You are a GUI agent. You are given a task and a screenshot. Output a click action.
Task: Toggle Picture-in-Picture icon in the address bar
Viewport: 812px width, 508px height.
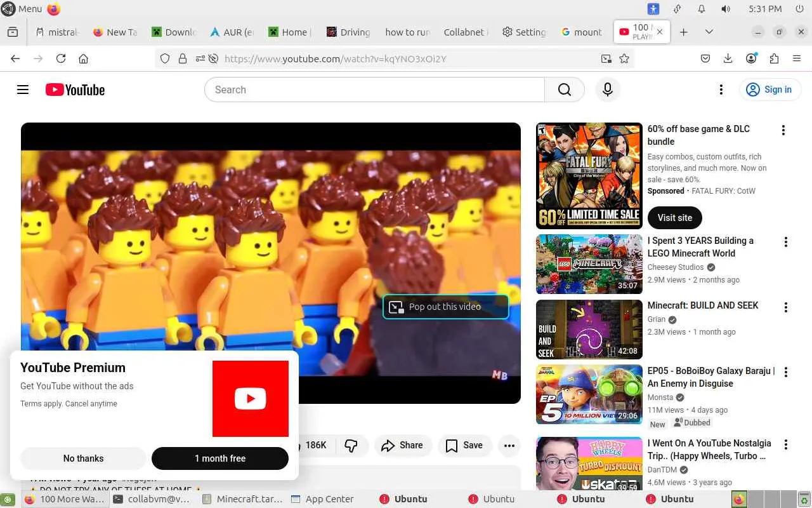[606, 58]
